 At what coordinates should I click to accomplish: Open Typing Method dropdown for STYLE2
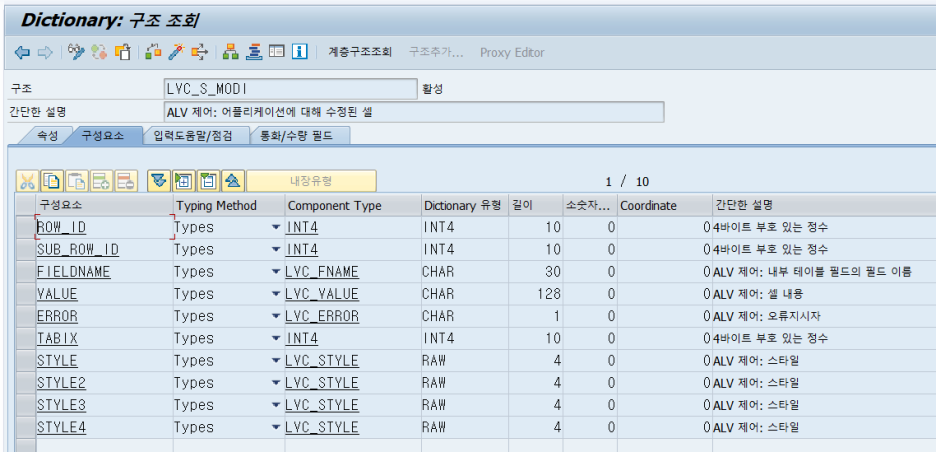[275, 383]
